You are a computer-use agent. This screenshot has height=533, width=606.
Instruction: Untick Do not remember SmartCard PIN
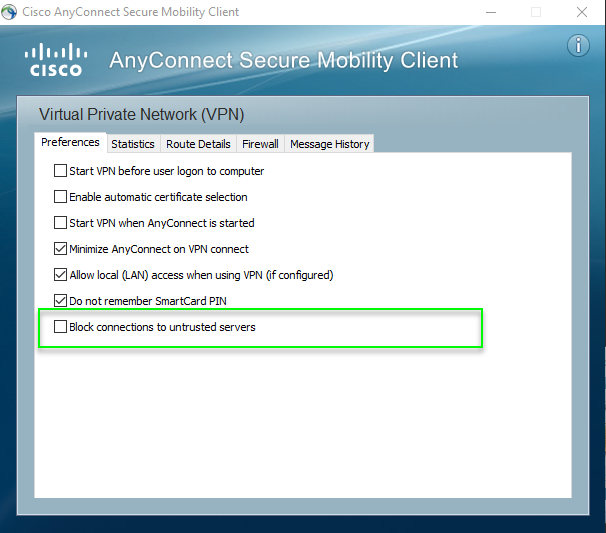click(x=61, y=301)
